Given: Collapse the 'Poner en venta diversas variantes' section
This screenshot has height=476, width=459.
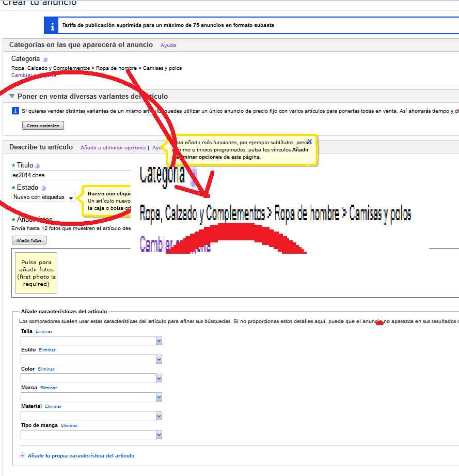Looking at the screenshot, I should pyautogui.click(x=12, y=96).
